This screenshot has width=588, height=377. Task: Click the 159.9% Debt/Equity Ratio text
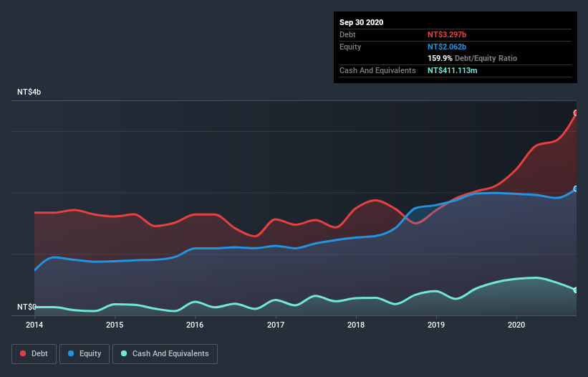pyautogui.click(x=473, y=59)
